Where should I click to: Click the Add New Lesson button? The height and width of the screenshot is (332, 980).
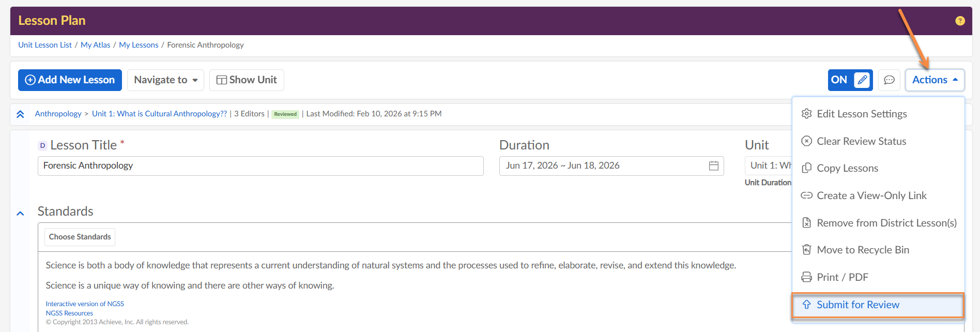[70, 80]
